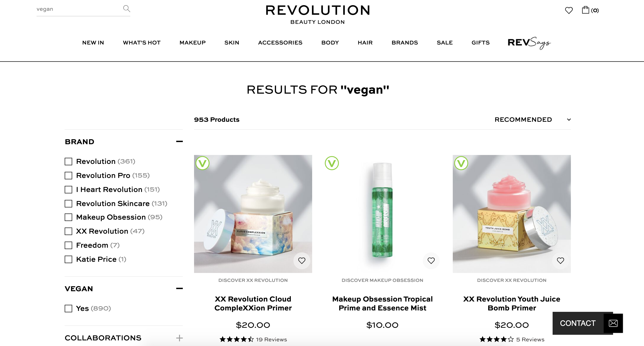The width and height of the screenshot is (644, 346).
Task: Open the Sale menu item
Action: (445, 43)
